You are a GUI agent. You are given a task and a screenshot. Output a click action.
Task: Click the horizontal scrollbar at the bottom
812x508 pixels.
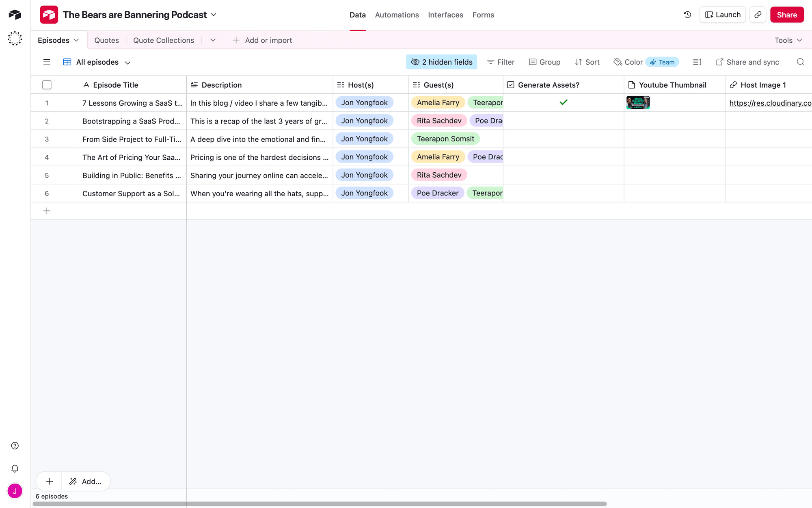click(x=320, y=504)
